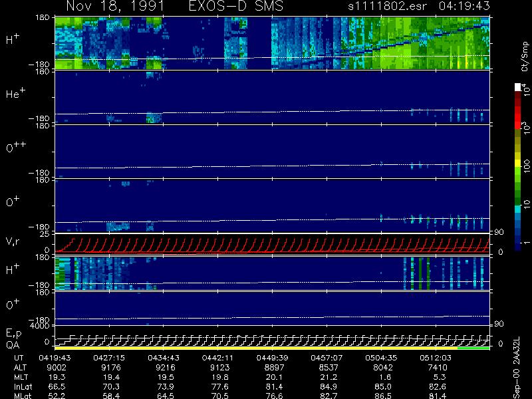This screenshot has width=532, height=399.
Task: Click the colorbar '100' tick label
Action: point(527,167)
